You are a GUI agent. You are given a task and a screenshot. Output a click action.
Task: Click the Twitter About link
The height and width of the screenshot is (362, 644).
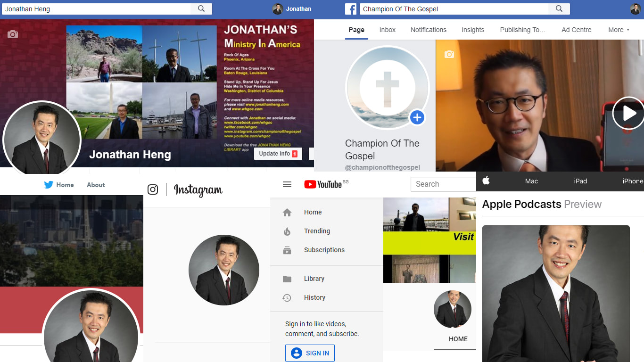[x=96, y=185]
